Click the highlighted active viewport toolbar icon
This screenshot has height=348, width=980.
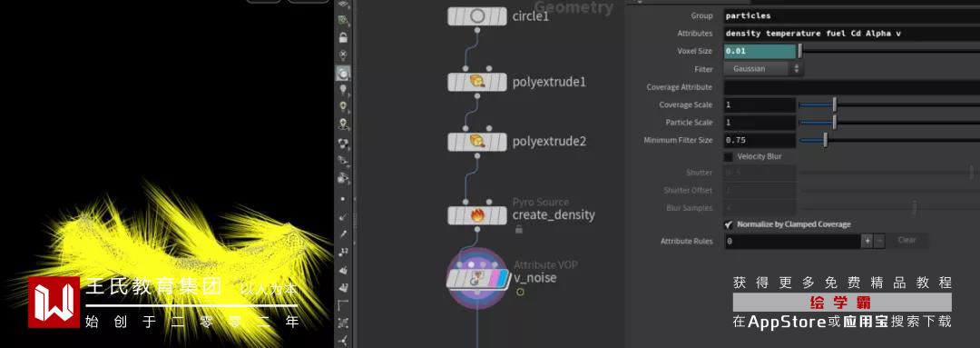343,74
